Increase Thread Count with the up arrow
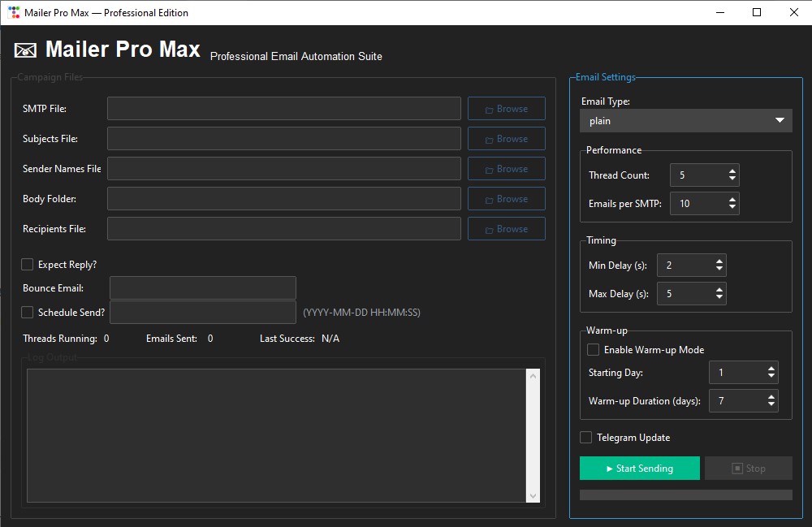The height and width of the screenshot is (527, 812). coord(733,170)
